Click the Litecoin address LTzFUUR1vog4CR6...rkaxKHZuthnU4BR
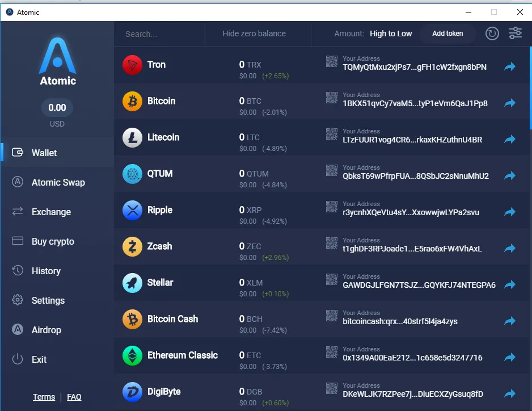Image resolution: width=532 pixels, height=411 pixels. point(412,140)
